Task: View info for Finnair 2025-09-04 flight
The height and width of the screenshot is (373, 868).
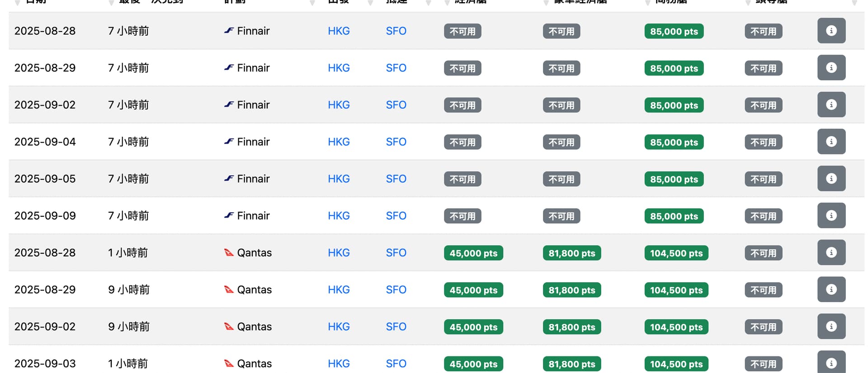Action: 831,142
